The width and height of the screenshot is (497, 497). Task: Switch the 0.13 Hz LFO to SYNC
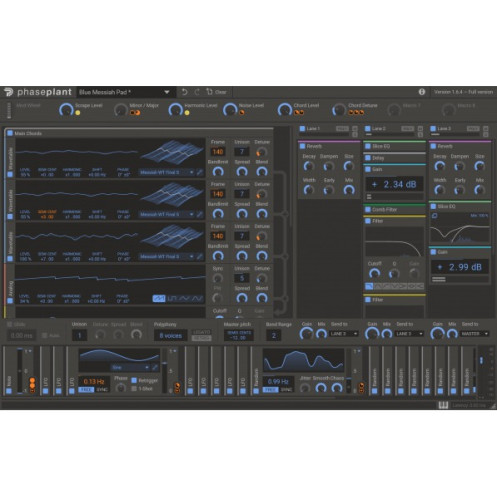(x=102, y=390)
